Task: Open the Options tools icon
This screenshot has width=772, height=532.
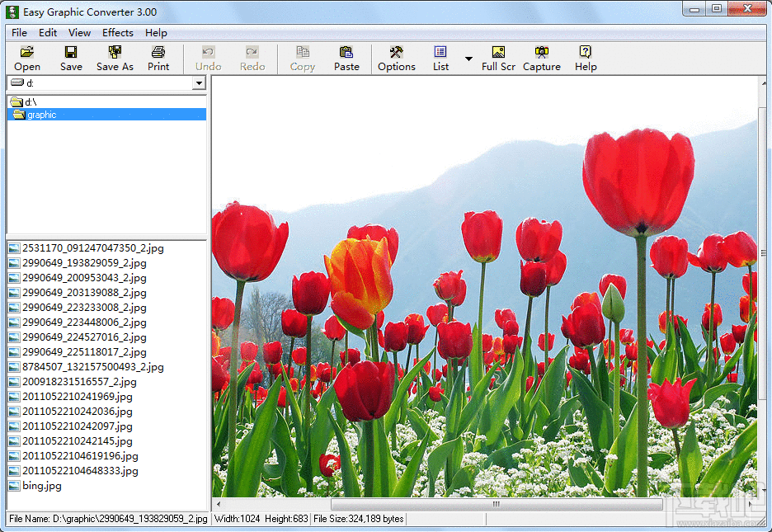Action: point(396,58)
